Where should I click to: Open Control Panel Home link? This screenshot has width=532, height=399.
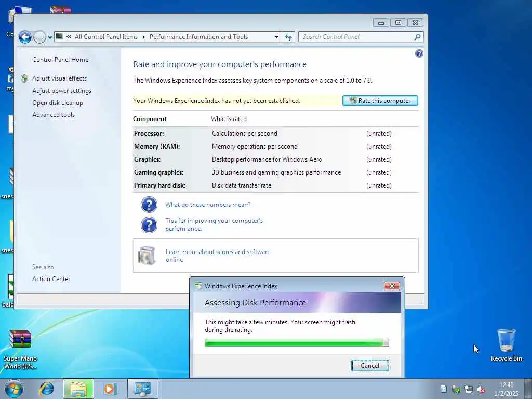click(60, 60)
